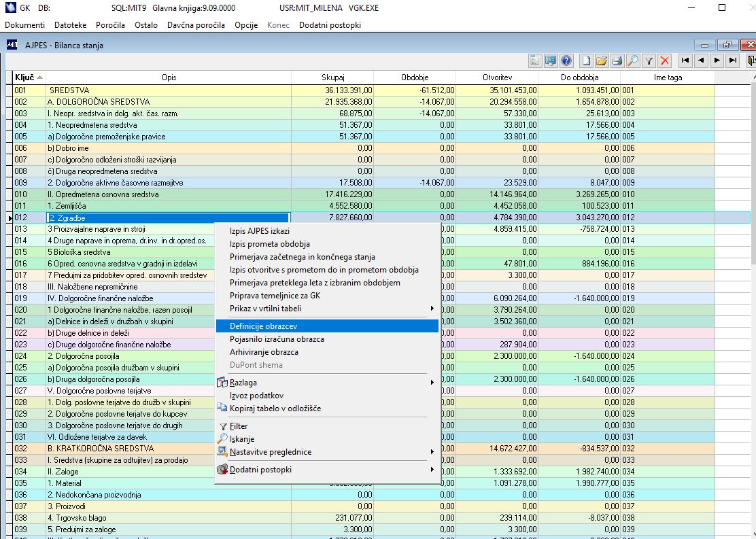
Task: Jump to the first record arrow
Action: click(x=685, y=60)
